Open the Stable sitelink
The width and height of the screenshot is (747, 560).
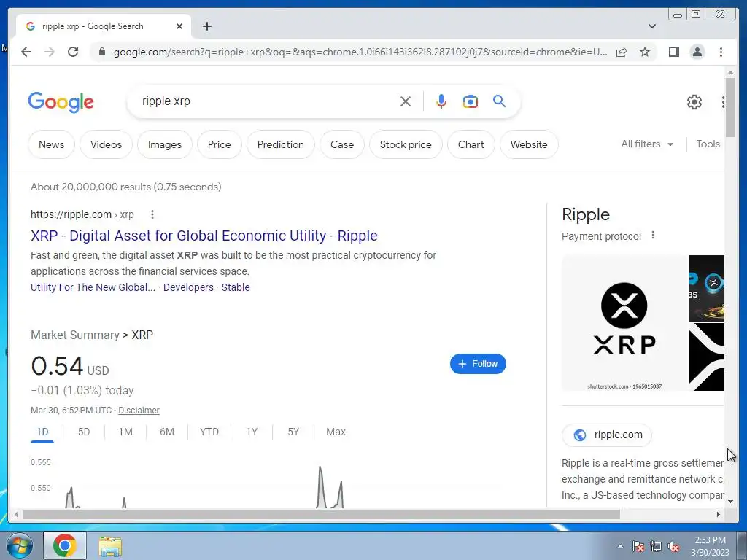(x=236, y=287)
